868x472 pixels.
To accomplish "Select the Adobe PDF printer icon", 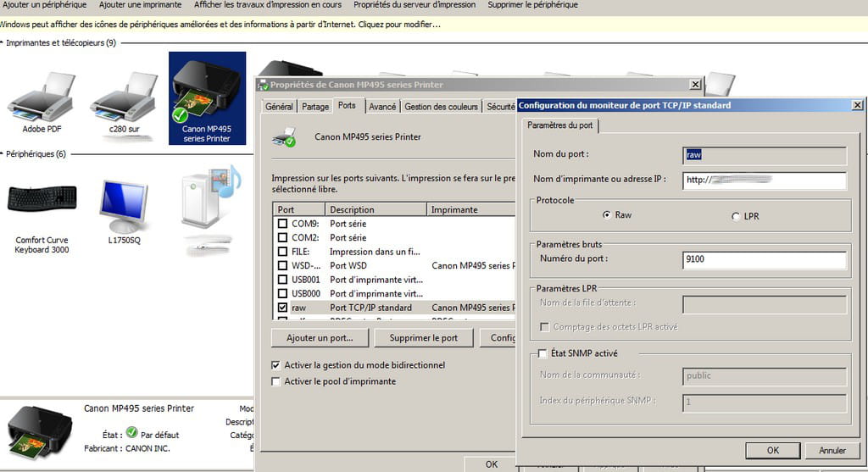I will 42,103.
